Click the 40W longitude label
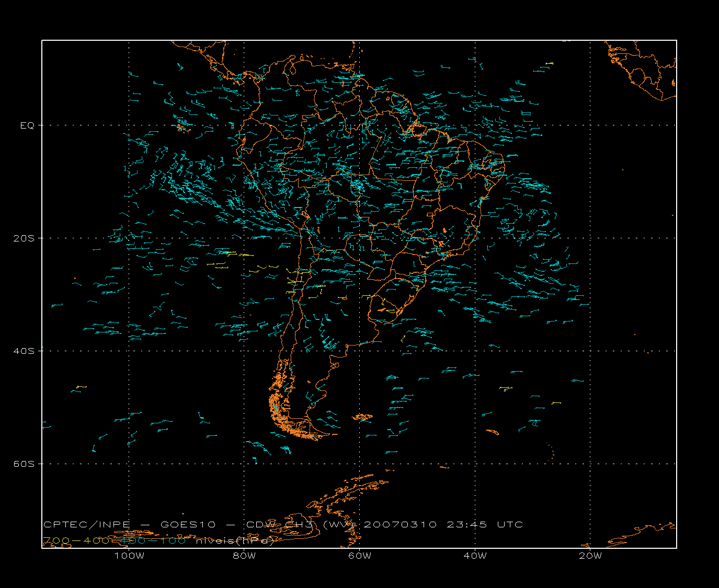 pyautogui.click(x=475, y=556)
